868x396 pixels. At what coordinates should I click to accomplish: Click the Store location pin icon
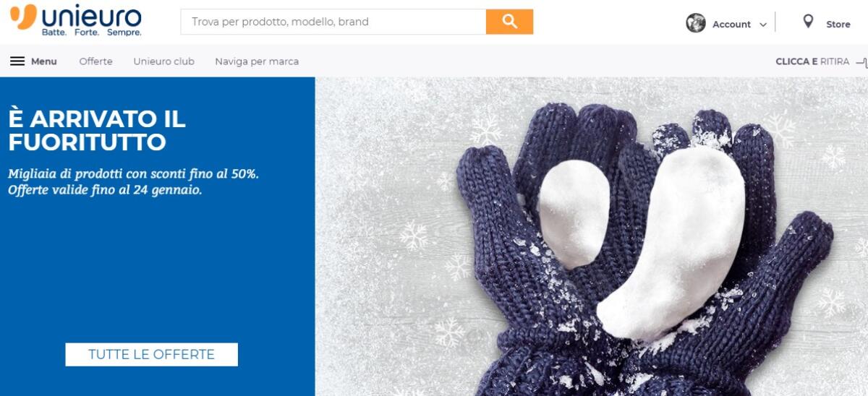[x=808, y=22]
